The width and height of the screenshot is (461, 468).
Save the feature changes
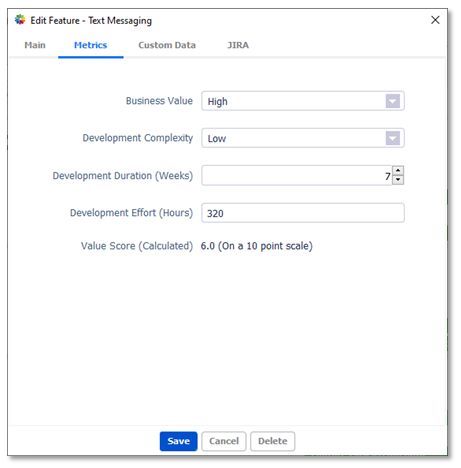click(178, 441)
